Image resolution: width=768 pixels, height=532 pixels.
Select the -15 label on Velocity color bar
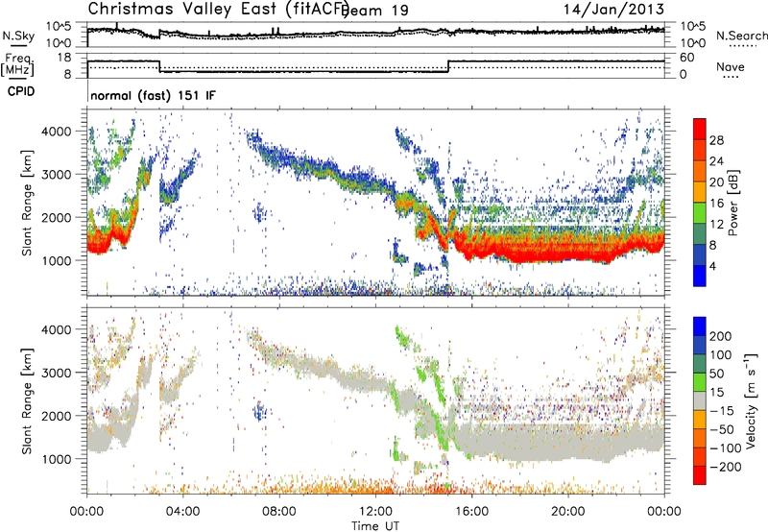722,411
